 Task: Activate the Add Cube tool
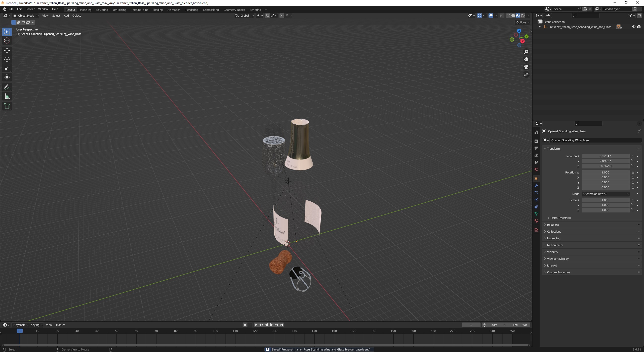7,106
